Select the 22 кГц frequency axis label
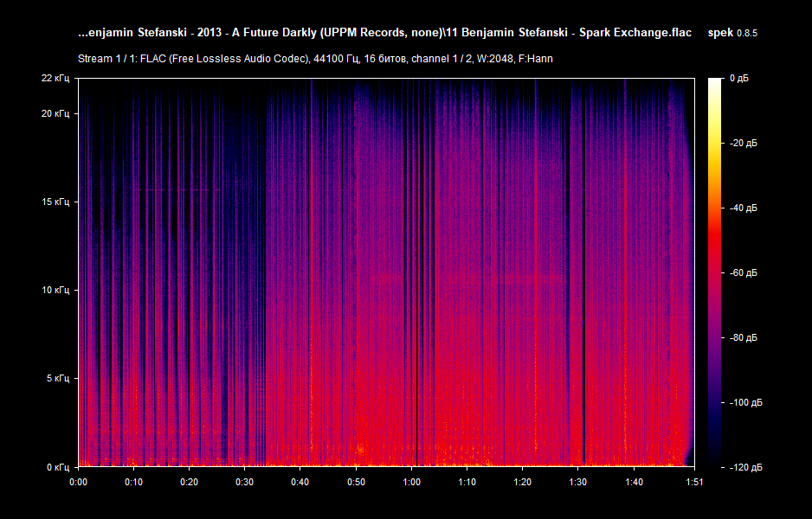This screenshot has width=812, height=519. (56, 80)
